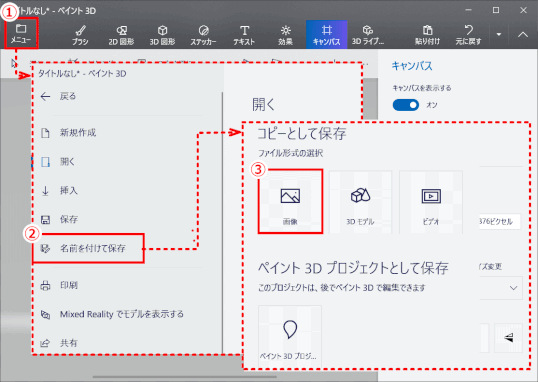Viewport: 538px width, 382px height.
Task: Choose 開く in the left menu
Action: click(58, 162)
